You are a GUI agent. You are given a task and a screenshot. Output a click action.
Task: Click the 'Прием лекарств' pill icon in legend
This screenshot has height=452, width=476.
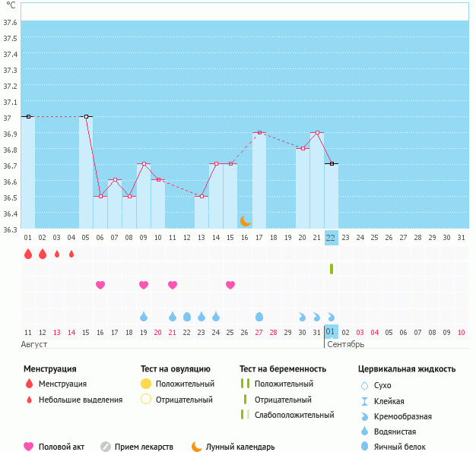[106, 447]
